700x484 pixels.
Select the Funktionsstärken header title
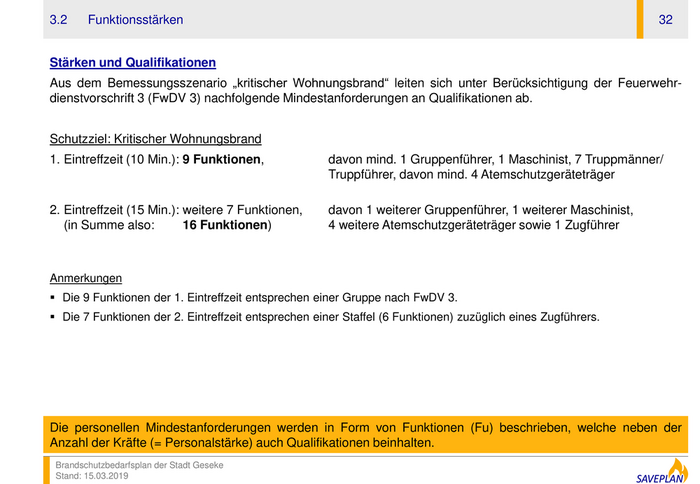pyautogui.click(x=135, y=20)
